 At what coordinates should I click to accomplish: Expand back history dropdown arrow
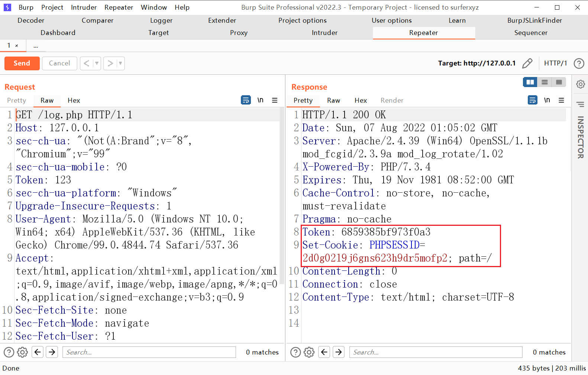click(97, 63)
